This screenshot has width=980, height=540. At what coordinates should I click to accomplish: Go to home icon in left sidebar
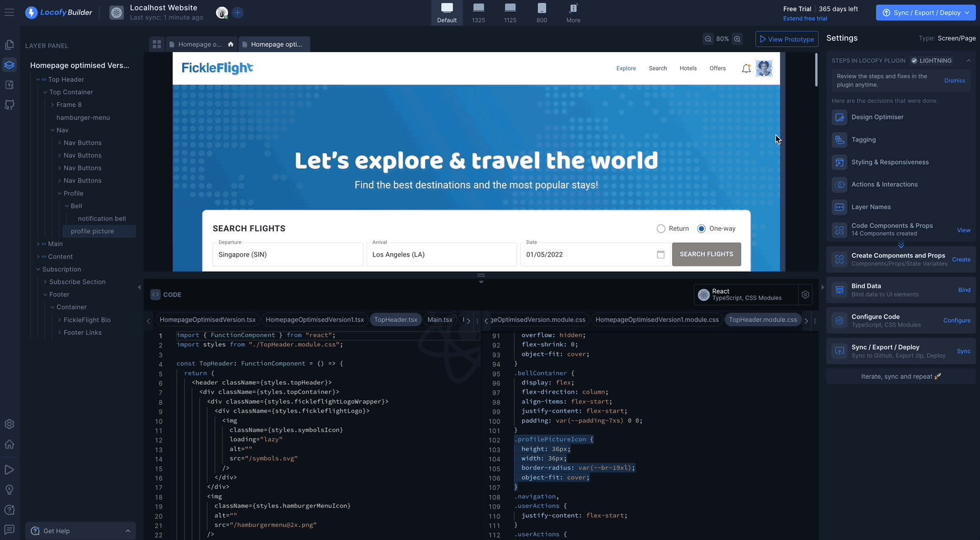coord(9,444)
